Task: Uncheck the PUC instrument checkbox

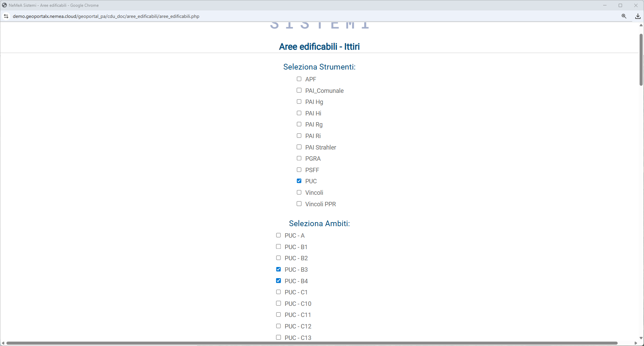Action: (x=299, y=181)
